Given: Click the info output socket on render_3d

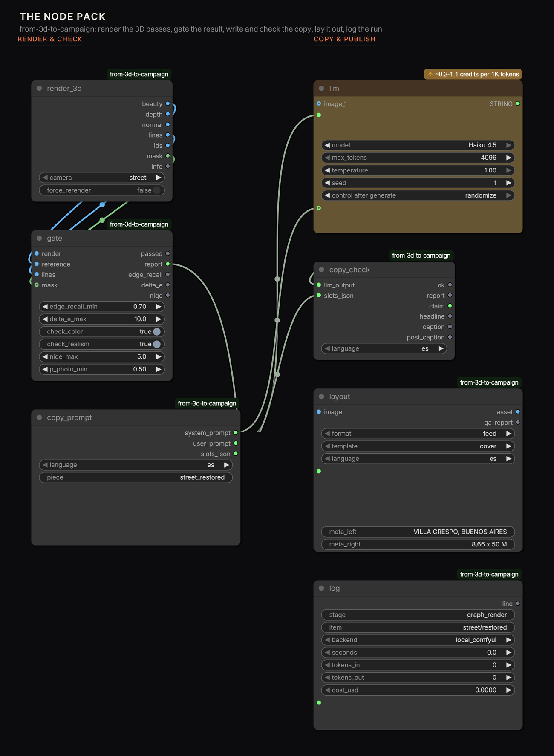Looking at the screenshot, I should pyautogui.click(x=168, y=166).
